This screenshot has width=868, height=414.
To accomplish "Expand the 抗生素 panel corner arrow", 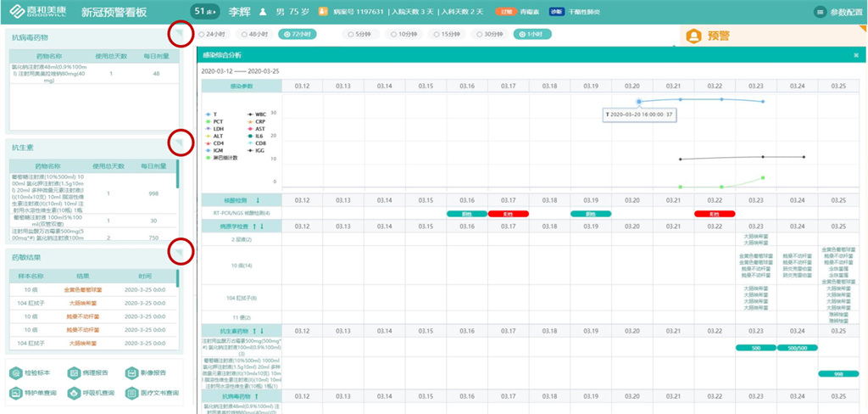I will click(179, 143).
